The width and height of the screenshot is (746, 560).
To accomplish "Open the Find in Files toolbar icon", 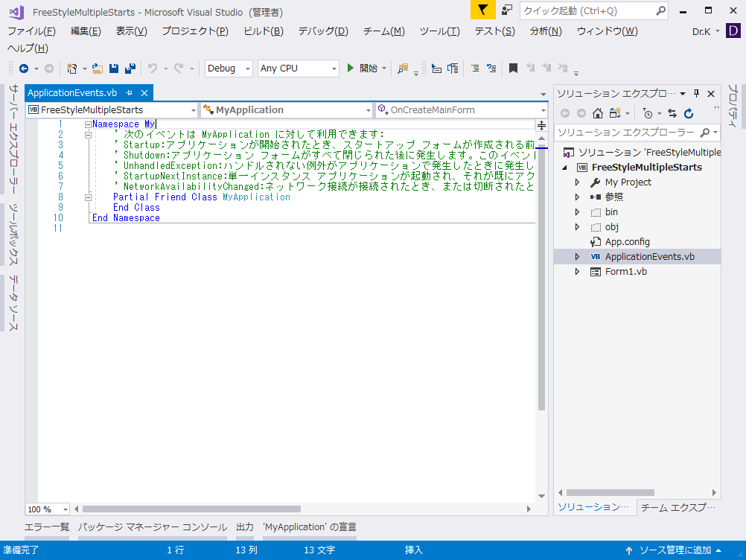I will tap(401, 68).
